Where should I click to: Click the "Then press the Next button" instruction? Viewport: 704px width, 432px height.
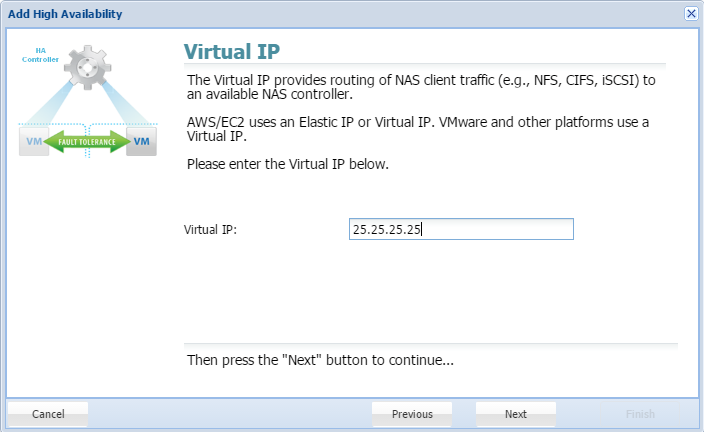point(320,359)
